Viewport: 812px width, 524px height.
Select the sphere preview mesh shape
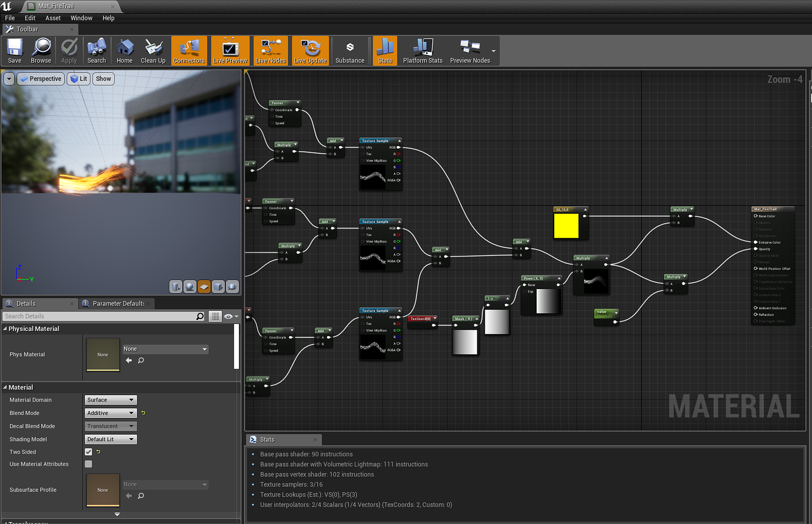(x=189, y=287)
